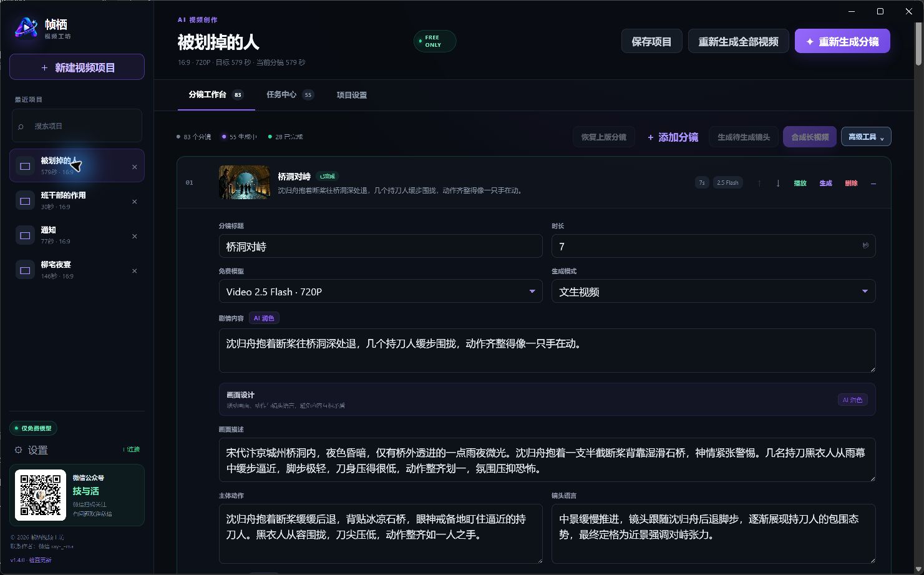This screenshot has width=924, height=575.
Task: Click AI 润色 in the 画面设计 panel
Action: [x=852, y=400]
